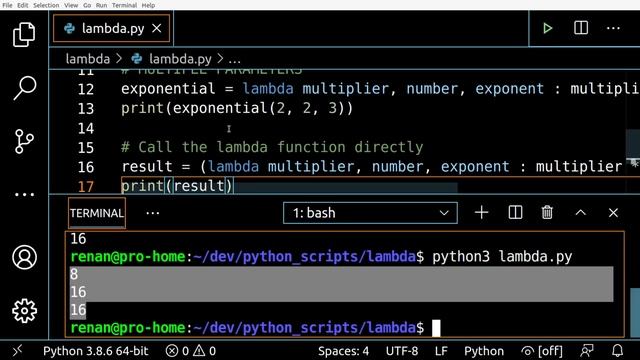The image size is (640, 360).
Task: Open the View menu
Action: (x=71, y=5)
